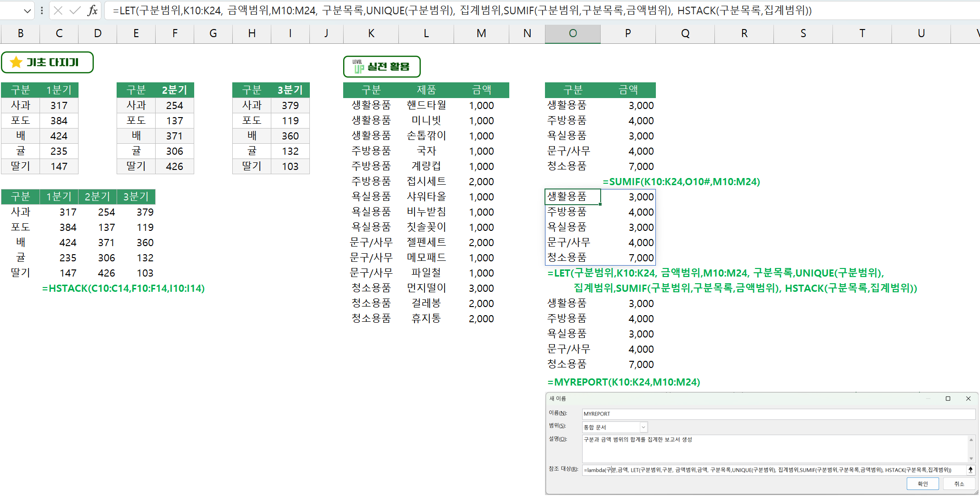Image resolution: width=980 pixels, height=496 pixels.
Task: Click the 메모패드 product cell
Action: coord(426,258)
